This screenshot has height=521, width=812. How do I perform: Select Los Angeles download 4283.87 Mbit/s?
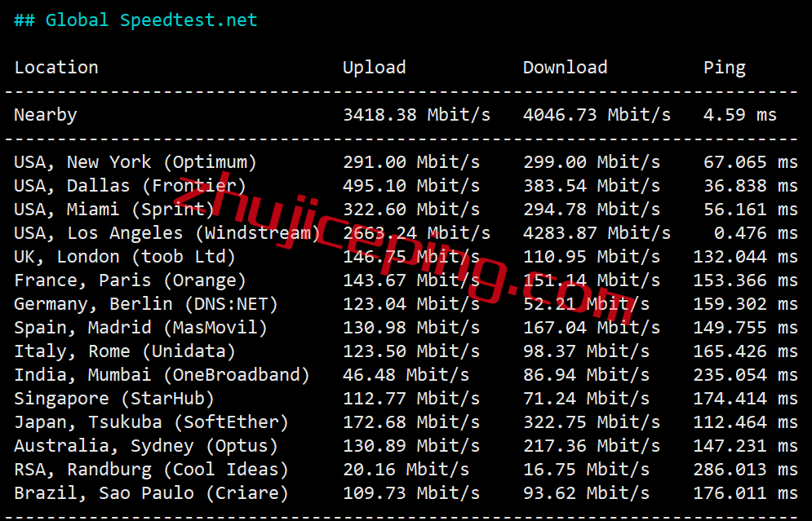(597, 233)
